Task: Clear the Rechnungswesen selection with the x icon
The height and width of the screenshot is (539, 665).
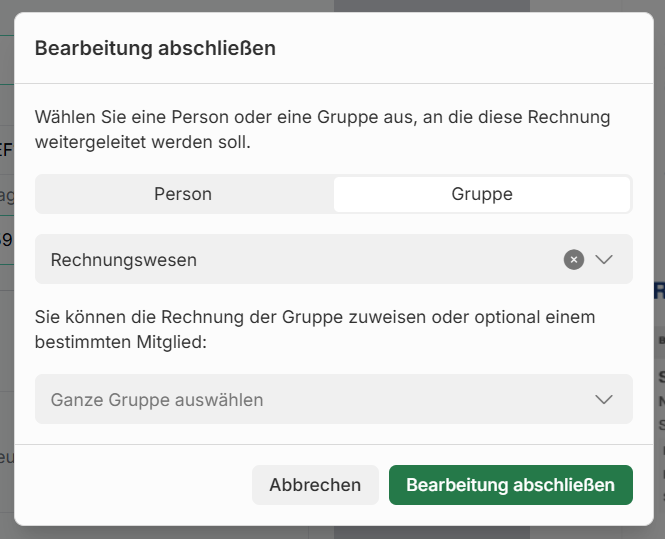Action: tap(573, 260)
